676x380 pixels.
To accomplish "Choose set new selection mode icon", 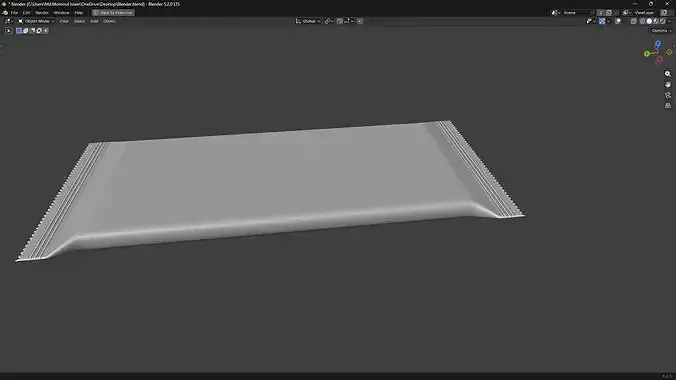I will tap(19, 31).
